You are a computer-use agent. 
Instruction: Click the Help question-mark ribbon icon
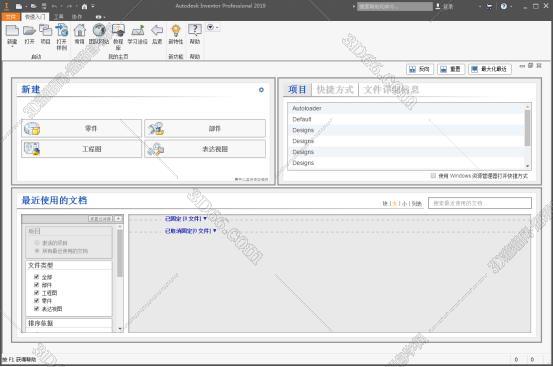(x=195, y=30)
